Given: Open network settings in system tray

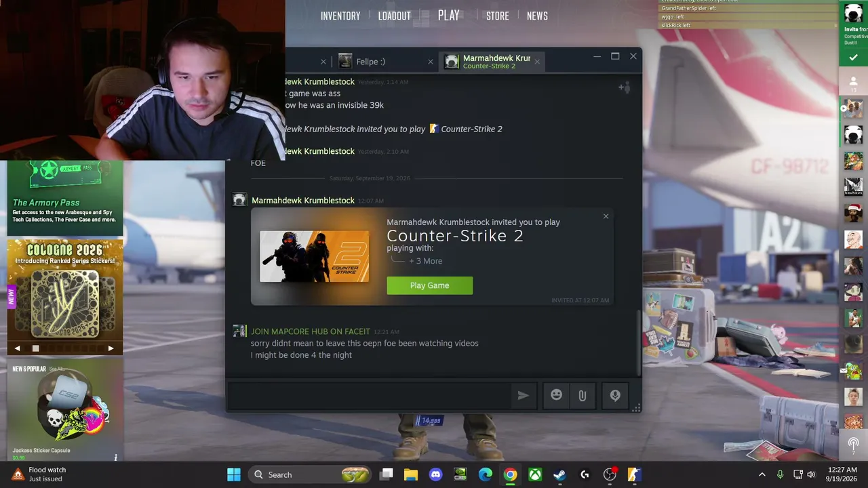Looking at the screenshot, I should (x=798, y=474).
